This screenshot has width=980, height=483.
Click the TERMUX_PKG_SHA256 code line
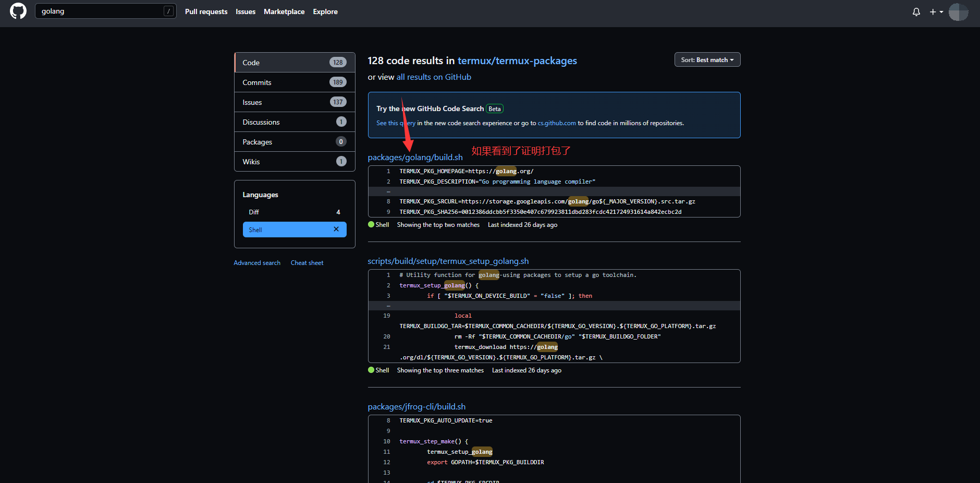click(x=541, y=212)
